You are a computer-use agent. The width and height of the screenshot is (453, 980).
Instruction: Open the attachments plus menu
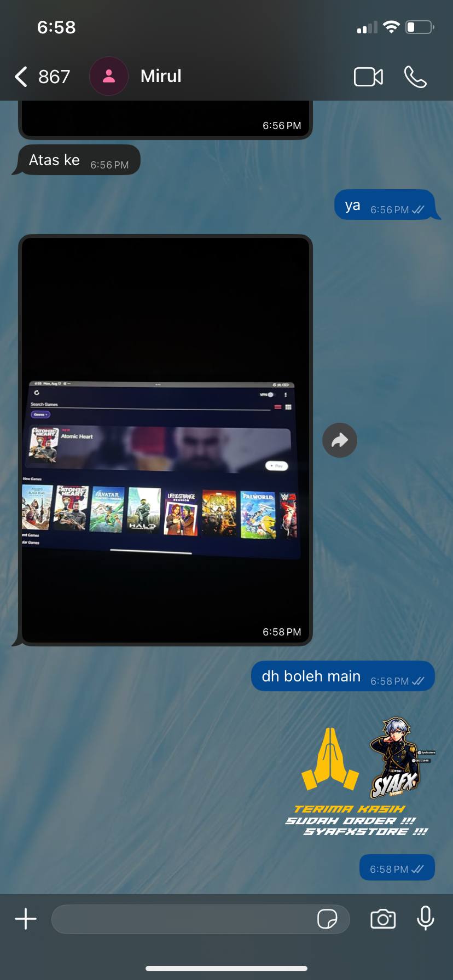26,919
